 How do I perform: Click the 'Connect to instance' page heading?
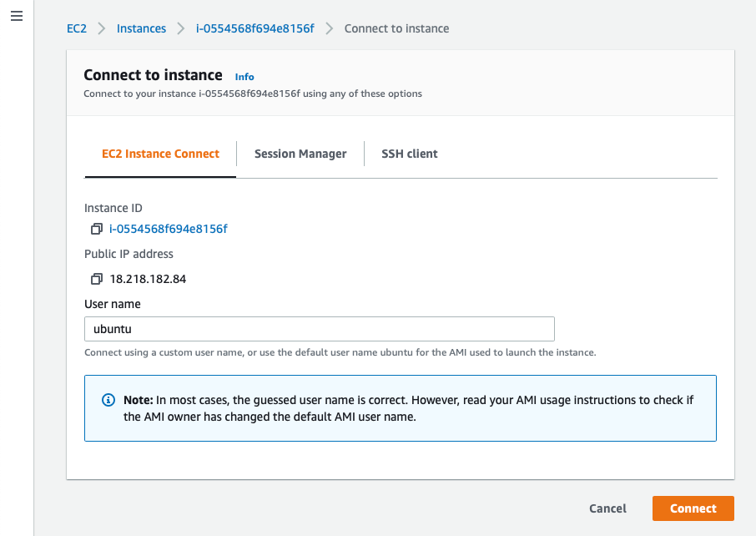[x=153, y=75]
